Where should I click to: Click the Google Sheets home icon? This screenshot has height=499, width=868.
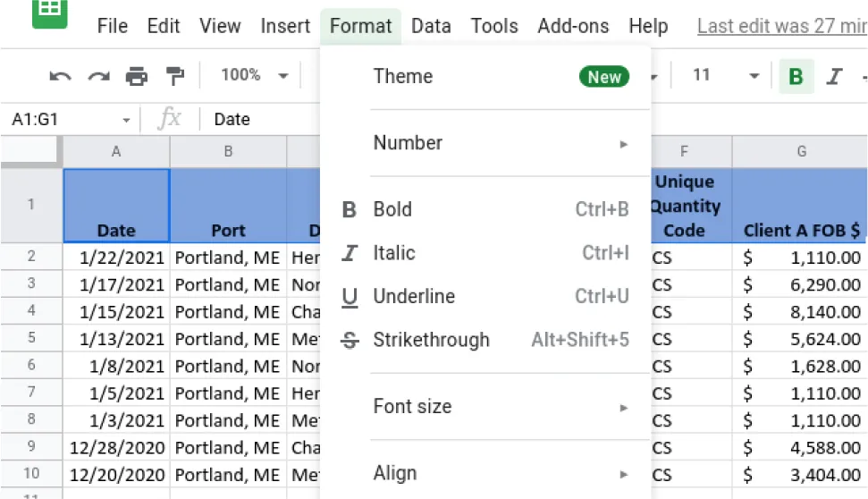click(x=50, y=13)
